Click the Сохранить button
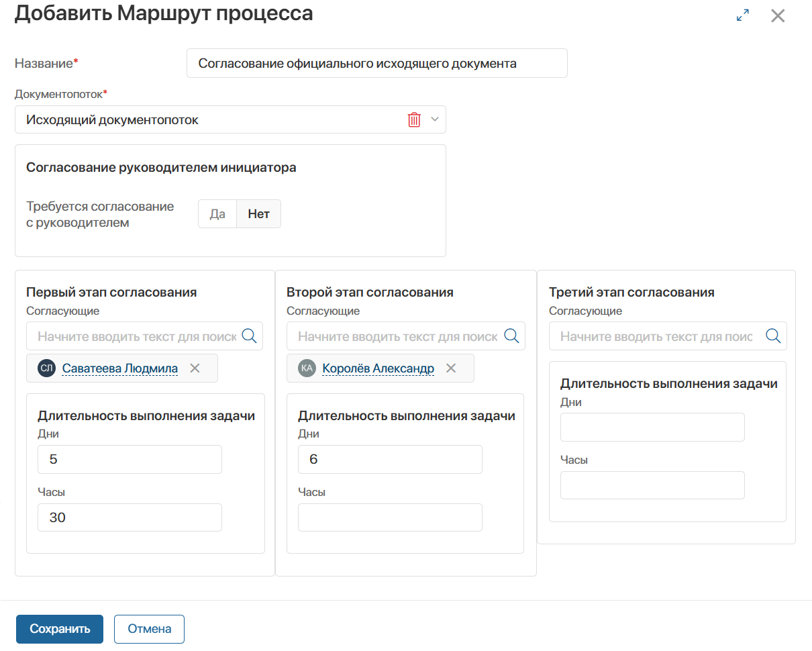Image resolution: width=812 pixels, height=651 pixels. pyautogui.click(x=59, y=629)
